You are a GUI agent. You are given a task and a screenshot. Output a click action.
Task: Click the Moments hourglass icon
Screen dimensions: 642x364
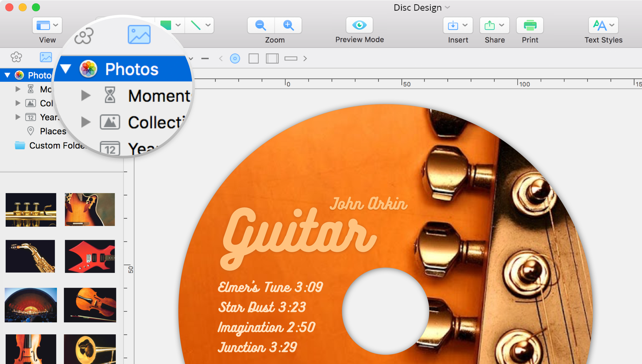pos(31,89)
